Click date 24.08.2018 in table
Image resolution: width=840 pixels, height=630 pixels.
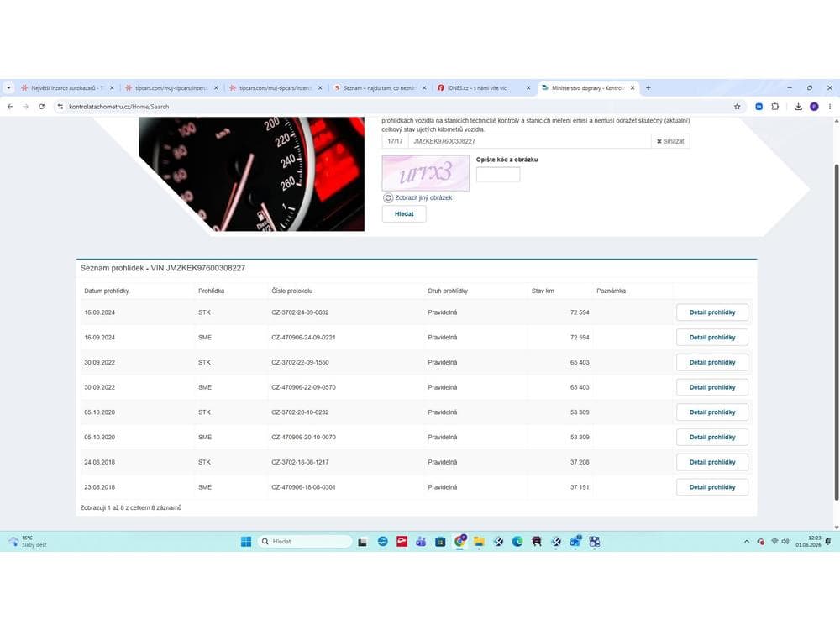(100, 462)
